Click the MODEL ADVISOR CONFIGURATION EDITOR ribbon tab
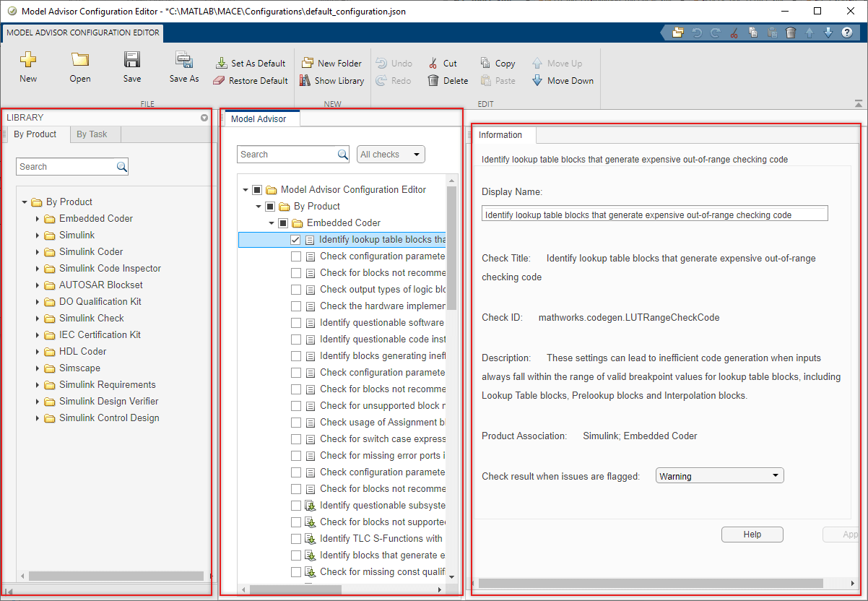The image size is (868, 601). (x=84, y=33)
